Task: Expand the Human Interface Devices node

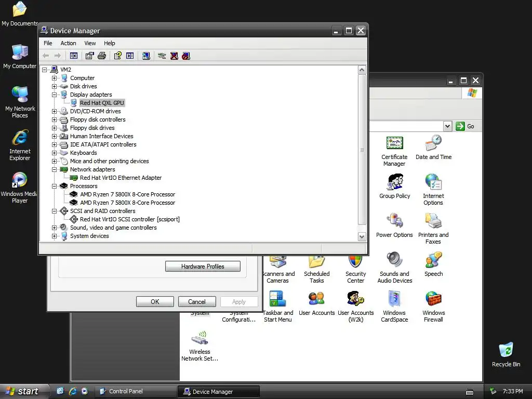Action: [x=54, y=136]
